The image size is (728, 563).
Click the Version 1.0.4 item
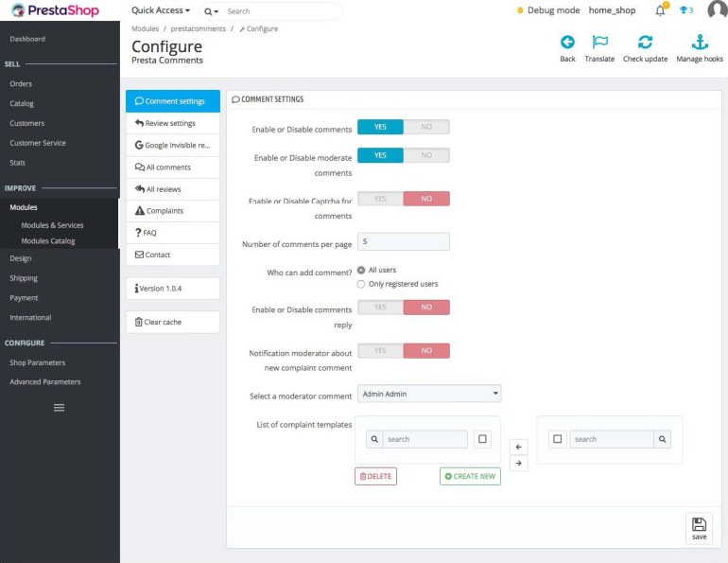[x=173, y=289]
